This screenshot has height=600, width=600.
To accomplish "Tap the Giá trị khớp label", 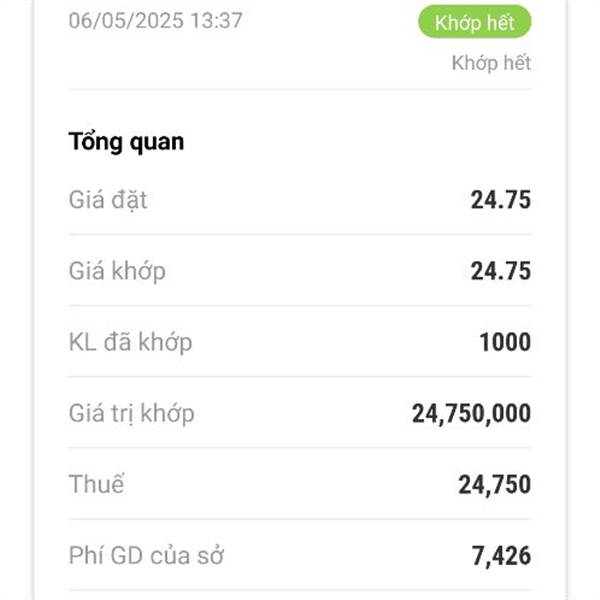I will pyautogui.click(x=131, y=414).
